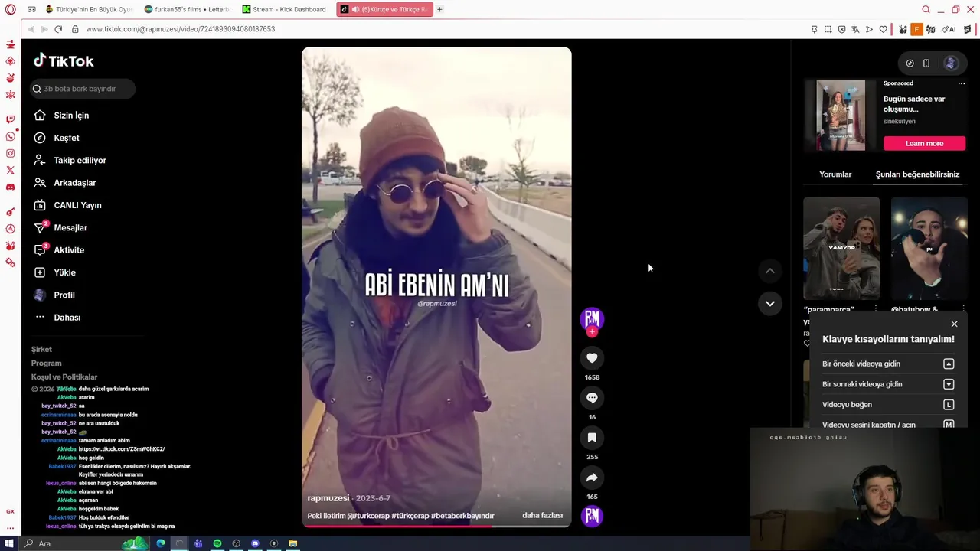
Task: Open the translate page icon
Action: 855,29
